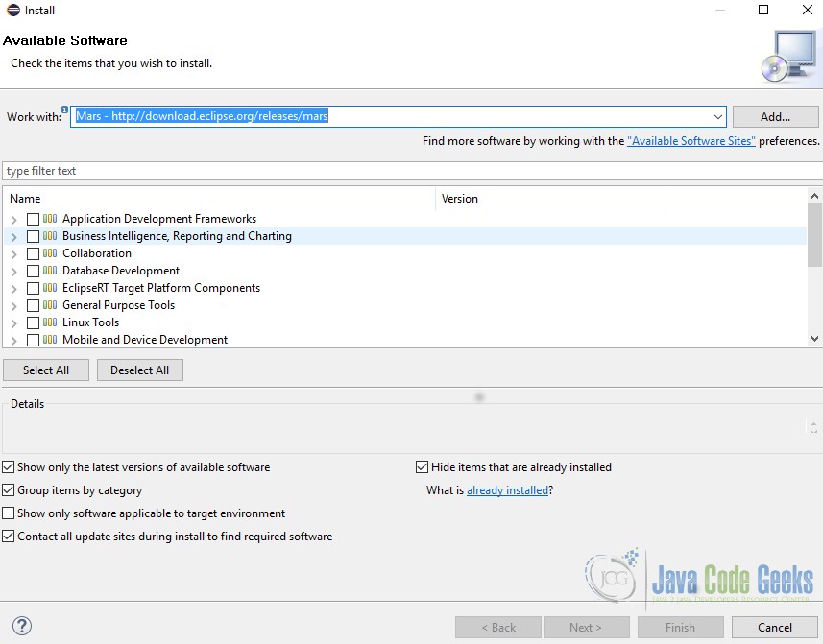Select the EclipseRT Target Platform Components row text
The height and width of the screenshot is (644, 823).
pyautogui.click(x=161, y=288)
